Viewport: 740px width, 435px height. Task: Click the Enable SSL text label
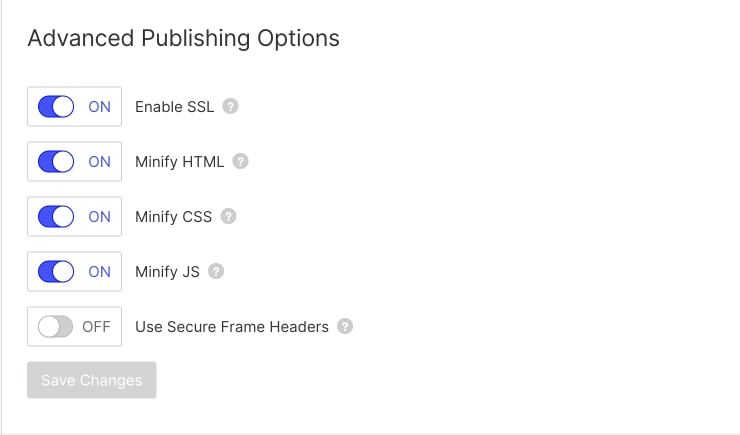tap(174, 107)
